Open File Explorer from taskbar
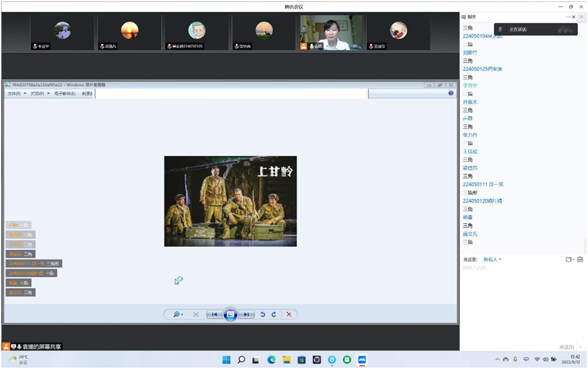Screen dimensions: 588x369 click(286, 360)
